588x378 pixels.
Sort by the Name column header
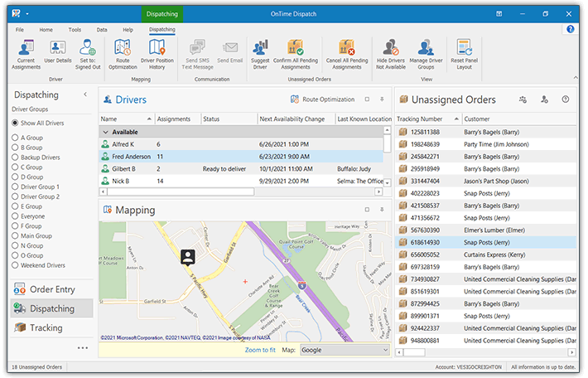126,119
